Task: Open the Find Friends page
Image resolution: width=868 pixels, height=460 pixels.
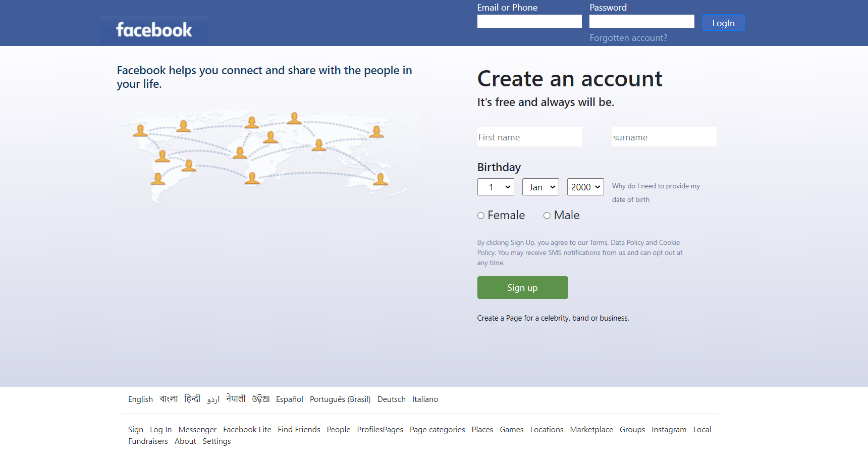Action: click(299, 429)
